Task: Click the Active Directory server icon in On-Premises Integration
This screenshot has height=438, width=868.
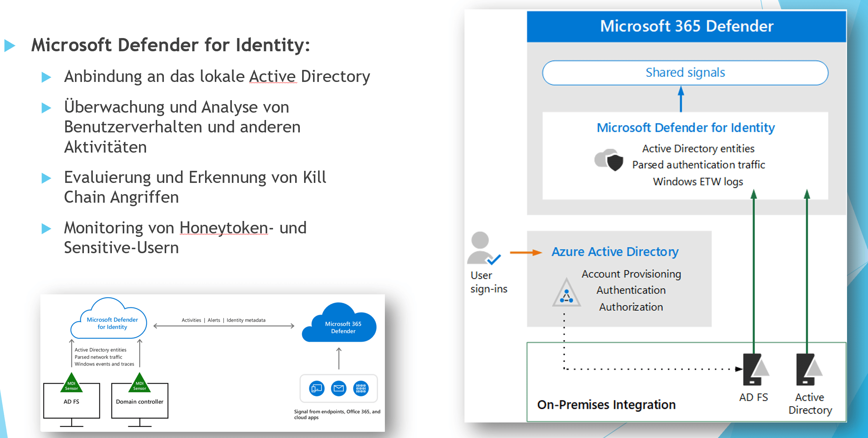Action: 809,369
